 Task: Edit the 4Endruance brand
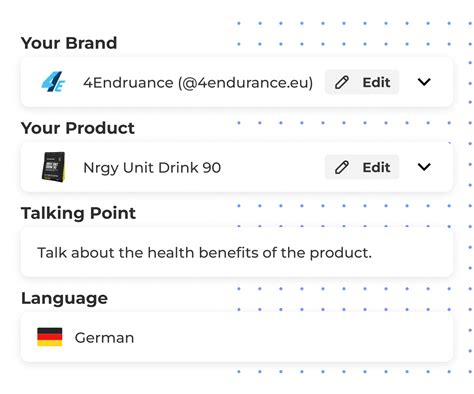coord(362,82)
